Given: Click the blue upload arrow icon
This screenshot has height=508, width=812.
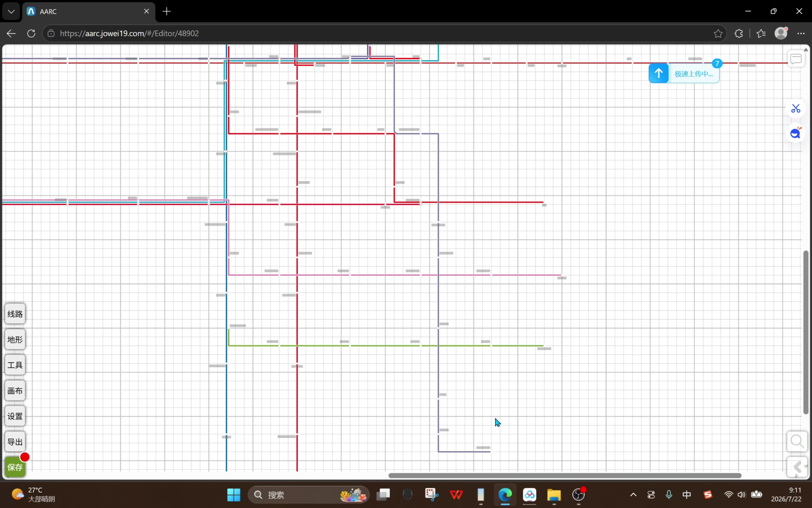Looking at the screenshot, I should [x=659, y=74].
